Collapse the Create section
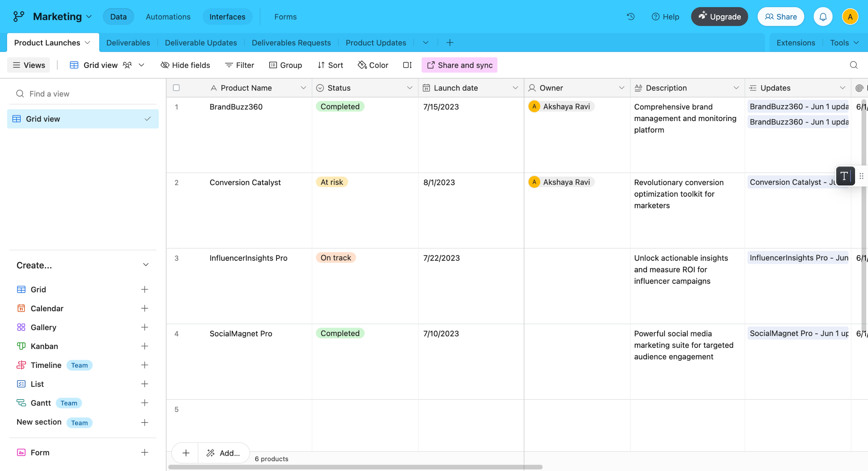This screenshot has width=868, height=471. (x=146, y=265)
